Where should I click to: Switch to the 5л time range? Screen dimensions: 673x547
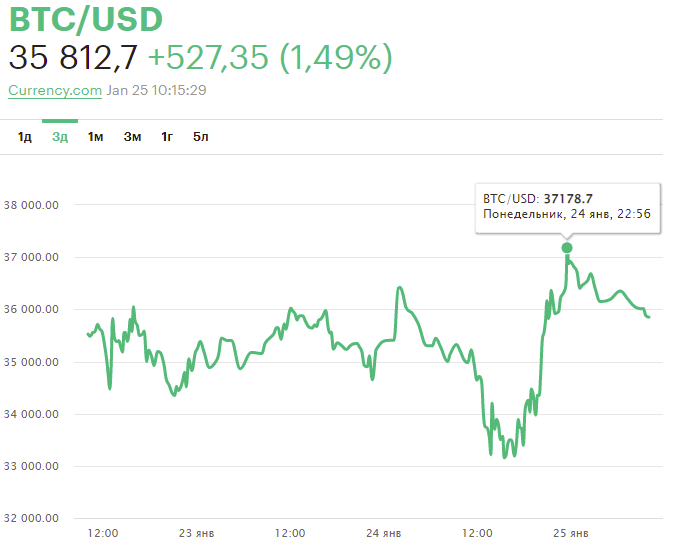click(x=201, y=137)
